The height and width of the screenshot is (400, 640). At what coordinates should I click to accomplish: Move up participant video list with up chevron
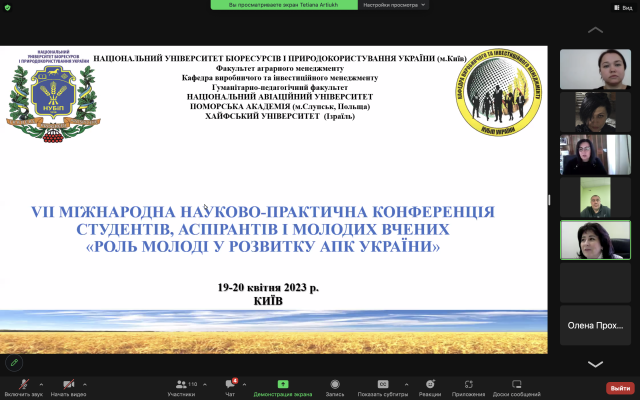point(595,30)
